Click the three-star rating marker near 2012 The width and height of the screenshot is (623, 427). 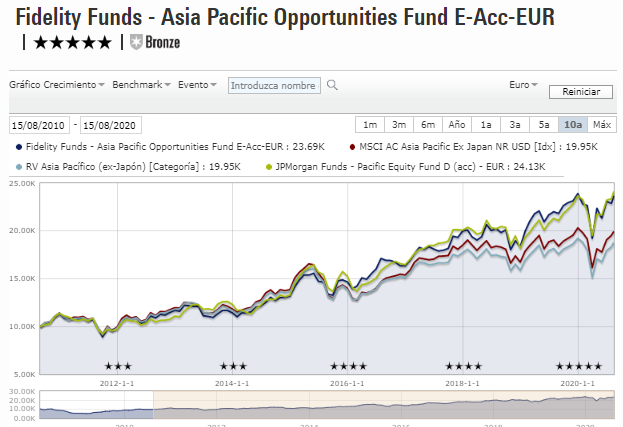pos(117,366)
